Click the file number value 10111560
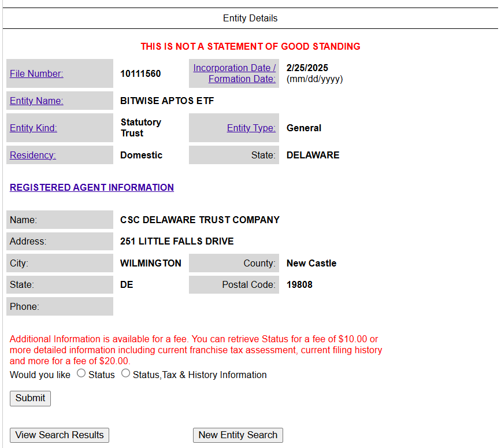 140,73
